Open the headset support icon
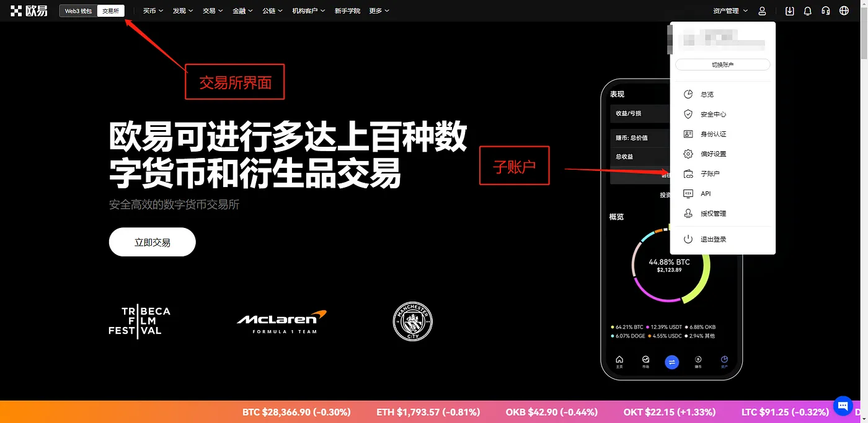This screenshot has height=423, width=868. click(825, 11)
